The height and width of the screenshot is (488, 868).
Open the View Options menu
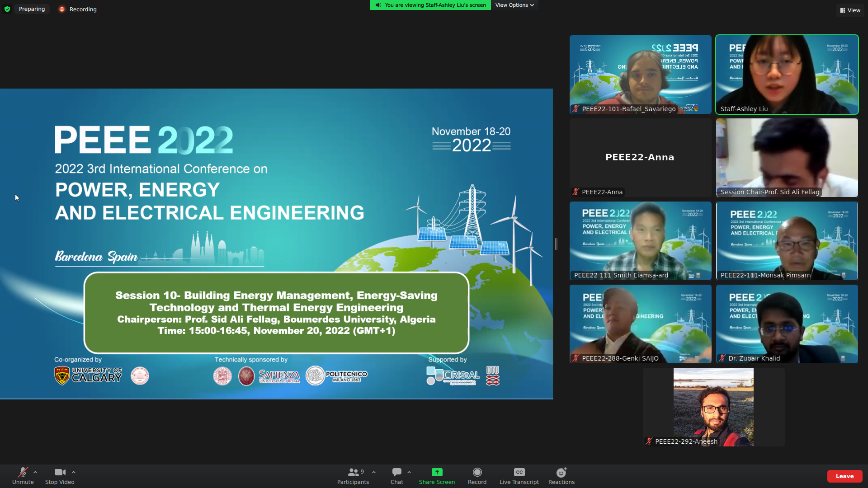pos(514,5)
